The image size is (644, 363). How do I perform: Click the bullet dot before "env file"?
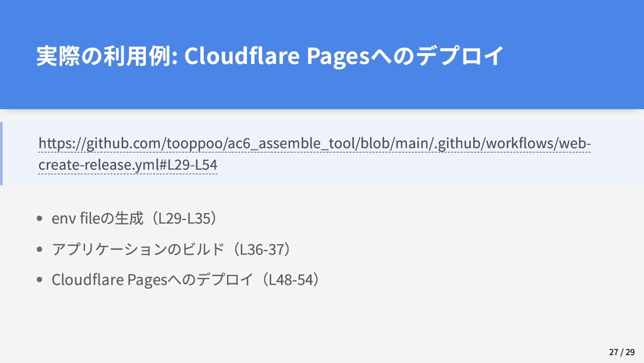click(40, 218)
